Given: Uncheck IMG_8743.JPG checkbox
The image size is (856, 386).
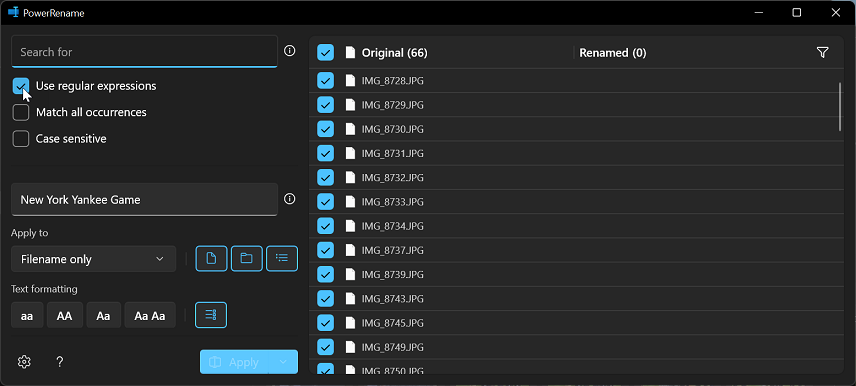Looking at the screenshot, I should (325, 299).
